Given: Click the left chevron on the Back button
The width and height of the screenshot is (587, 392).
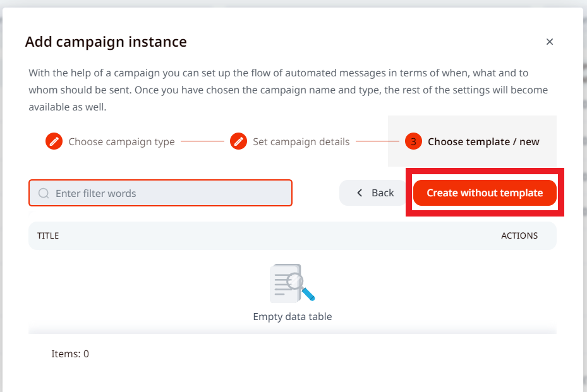Looking at the screenshot, I should tap(360, 193).
